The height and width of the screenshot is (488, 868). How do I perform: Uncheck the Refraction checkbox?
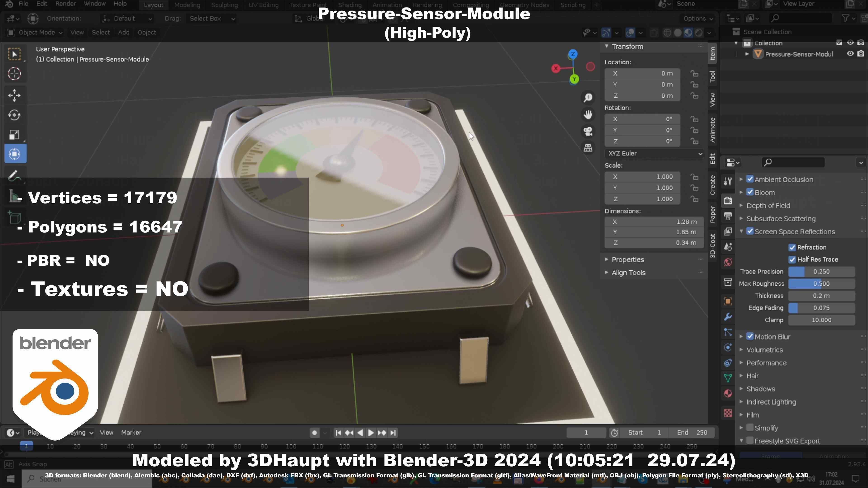point(792,248)
